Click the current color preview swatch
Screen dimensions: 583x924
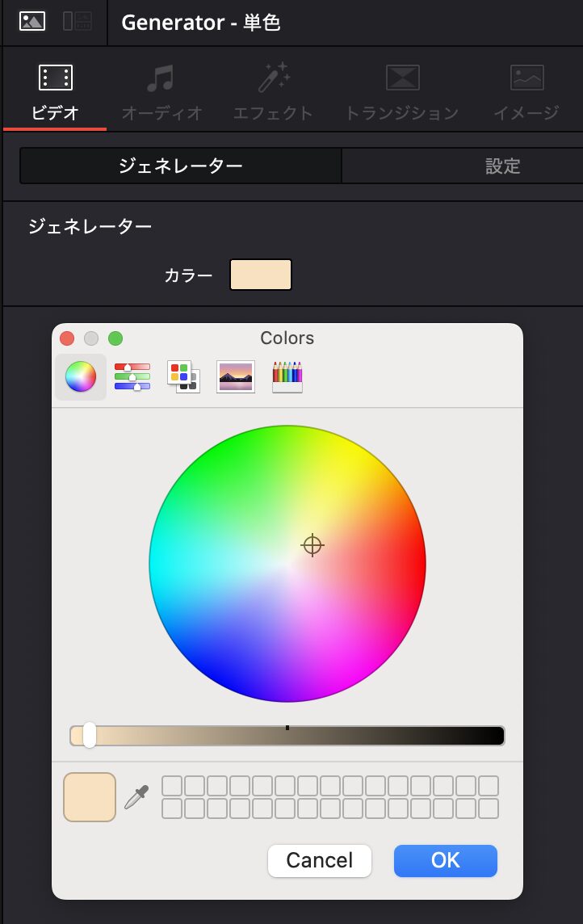tap(90, 796)
